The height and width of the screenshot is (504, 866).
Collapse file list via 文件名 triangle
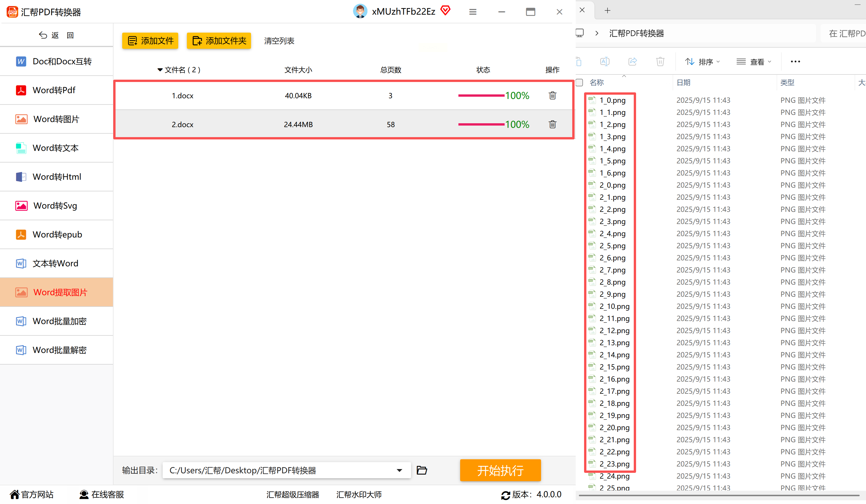pos(160,70)
